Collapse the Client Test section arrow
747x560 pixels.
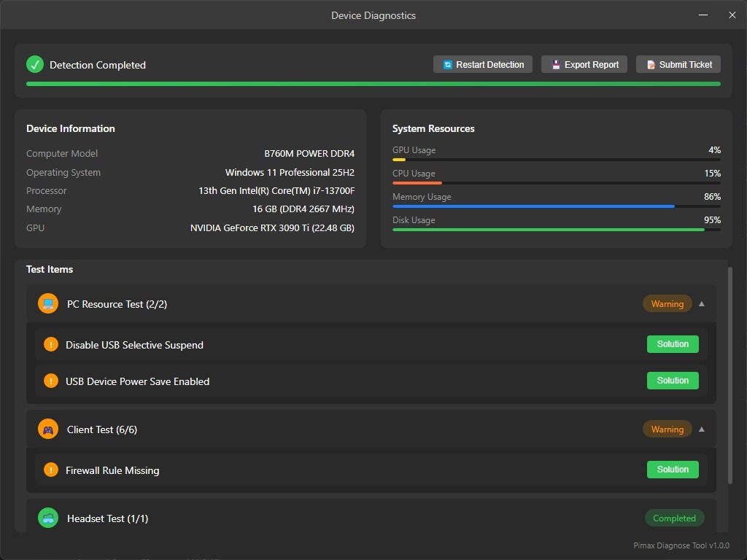(702, 429)
